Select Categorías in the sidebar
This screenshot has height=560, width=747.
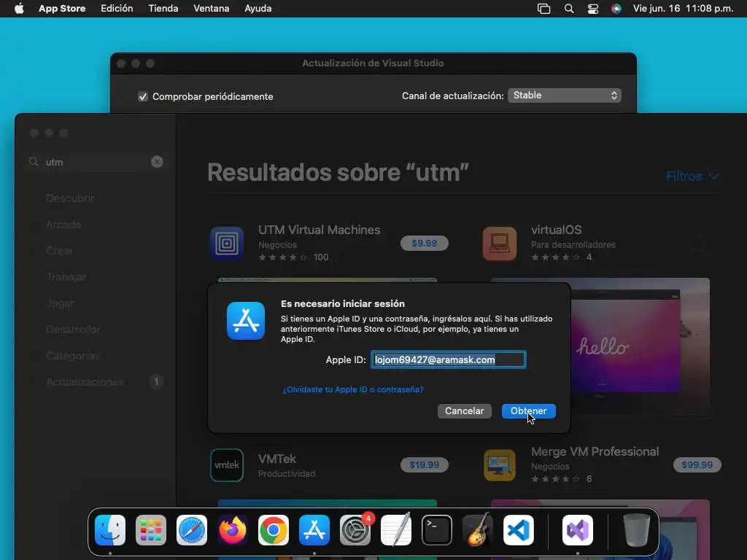point(73,356)
